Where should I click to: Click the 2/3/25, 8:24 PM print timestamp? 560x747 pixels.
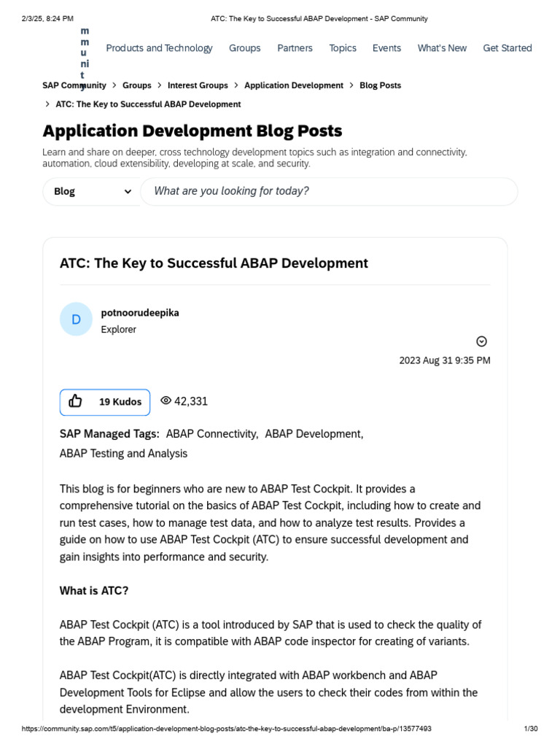pyautogui.click(x=47, y=18)
